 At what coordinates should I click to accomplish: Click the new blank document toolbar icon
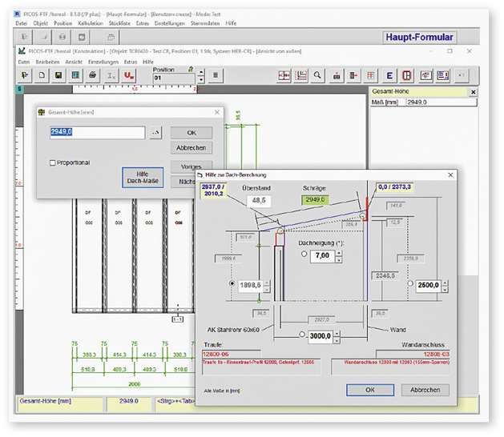[41, 75]
